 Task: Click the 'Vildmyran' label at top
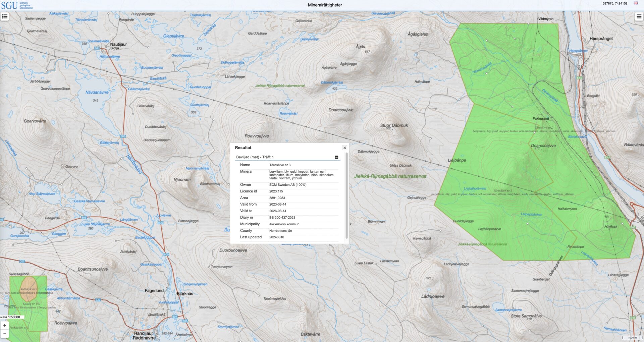pos(546,19)
